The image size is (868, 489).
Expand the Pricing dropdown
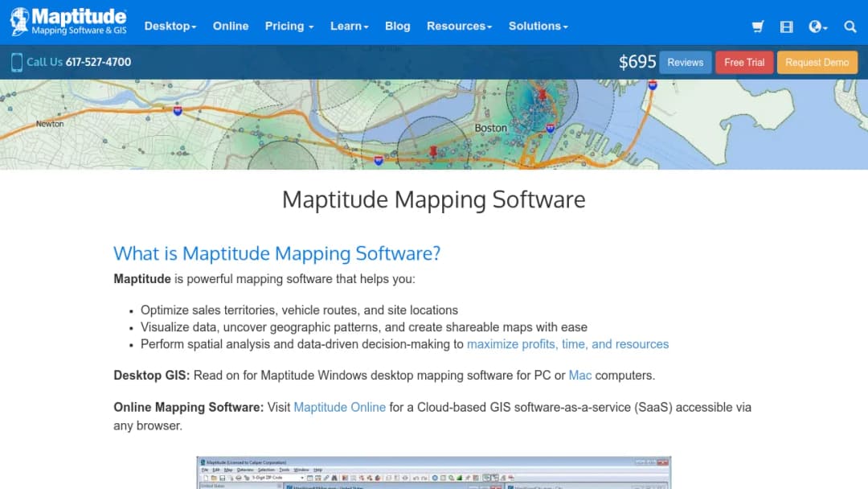289,26
